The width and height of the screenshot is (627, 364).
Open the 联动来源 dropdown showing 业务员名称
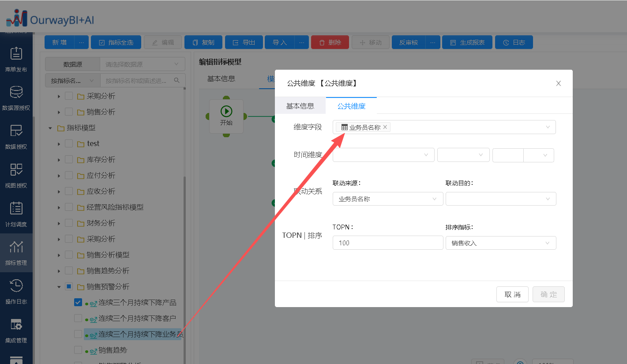[388, 199]
